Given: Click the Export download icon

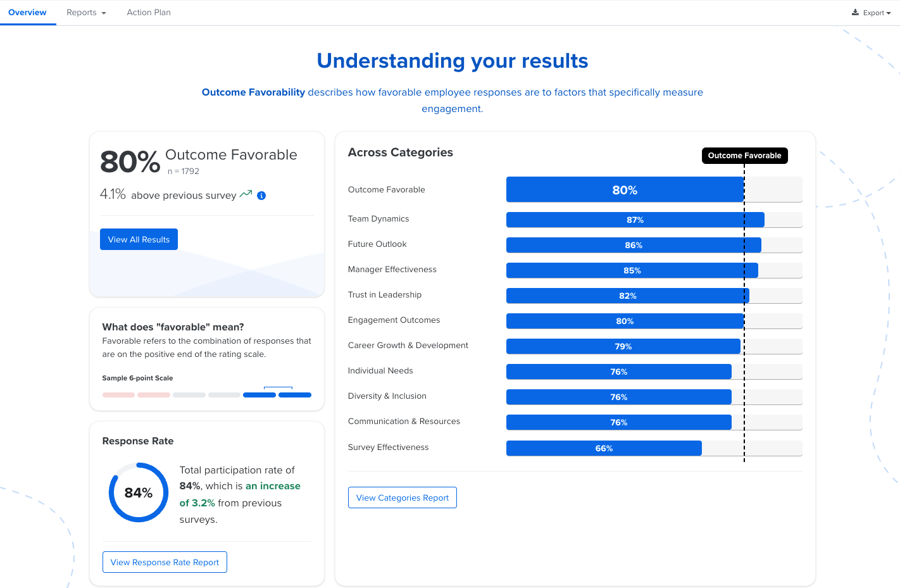Looking at the screenshot, I should tap(856, 13).
